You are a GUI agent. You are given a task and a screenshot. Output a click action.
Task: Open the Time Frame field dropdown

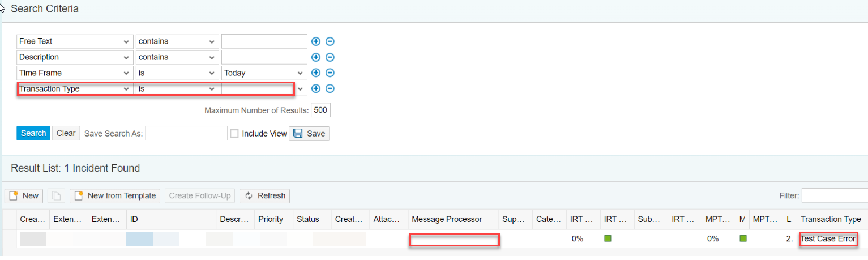(x=75, y=73)
